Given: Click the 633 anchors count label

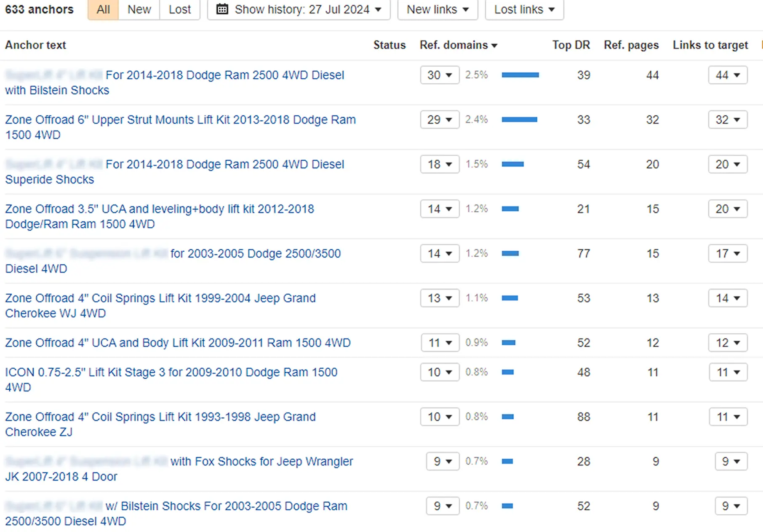Looking at the screenshot, I should point(39,9).
